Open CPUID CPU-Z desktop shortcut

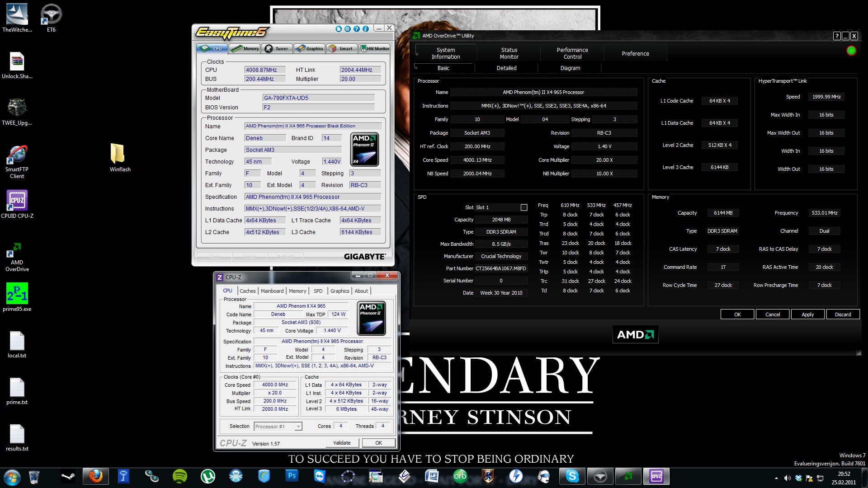(17, 204)
